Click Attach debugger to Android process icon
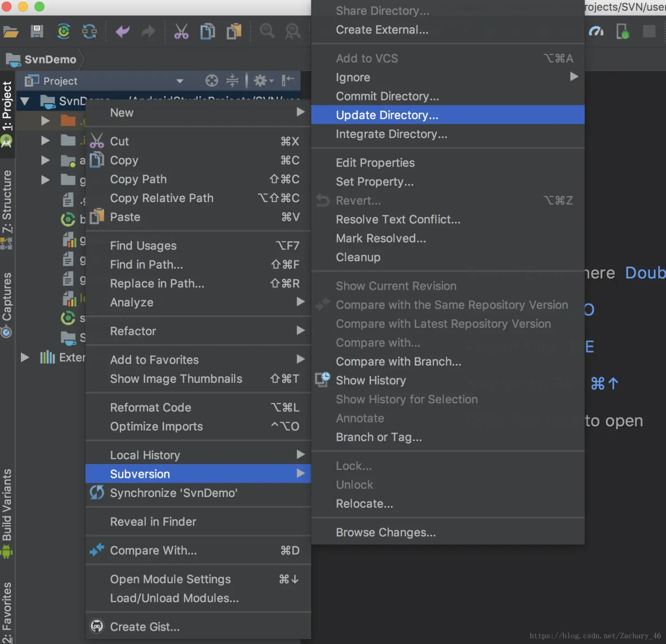The height and width of the screenshot is (644, 666). click(622, 32)
